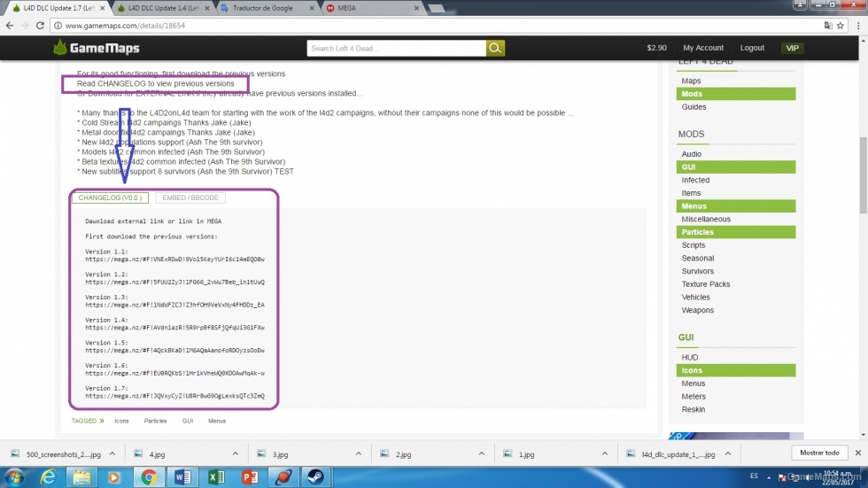
Task: Open Guides in the sidebar
Action: [694, 107]
